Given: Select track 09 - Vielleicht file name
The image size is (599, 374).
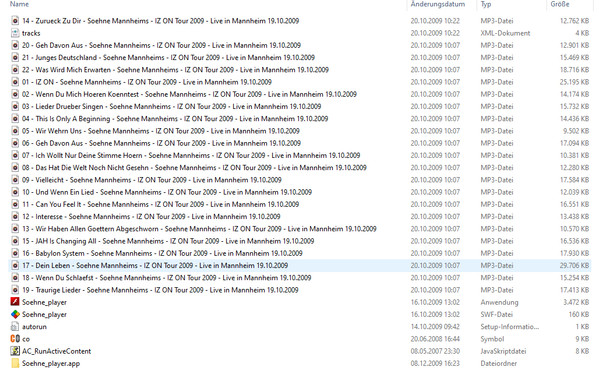Looking at the screenshot, I should (x=152, y=180).
